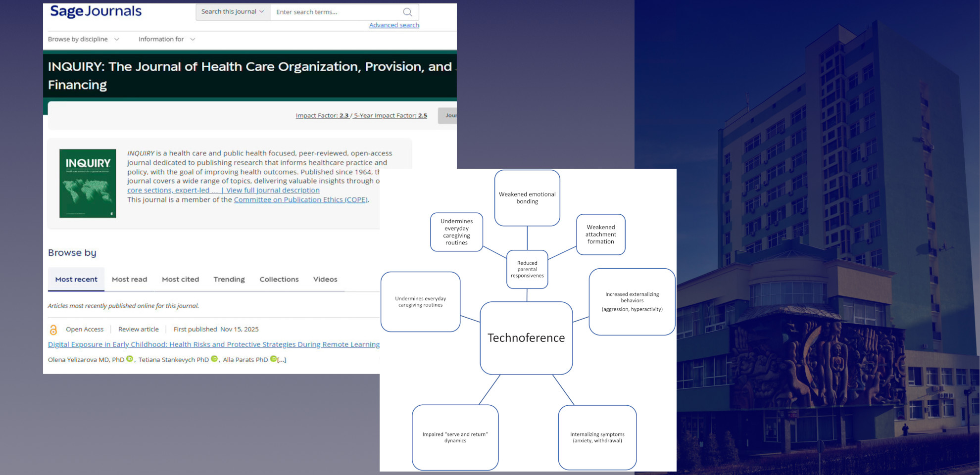Select the Most cited tab
This screenshot has width=980, height=475.
coord(180,280)
